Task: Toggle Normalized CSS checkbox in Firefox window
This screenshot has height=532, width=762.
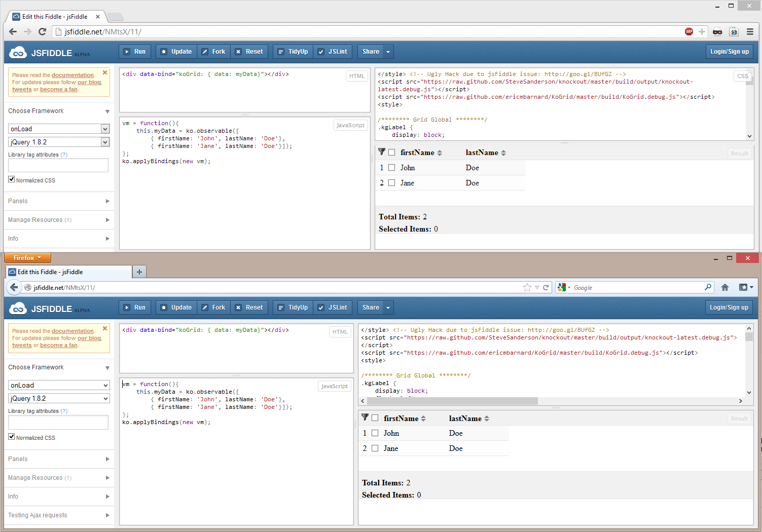Action: point(11,436)
